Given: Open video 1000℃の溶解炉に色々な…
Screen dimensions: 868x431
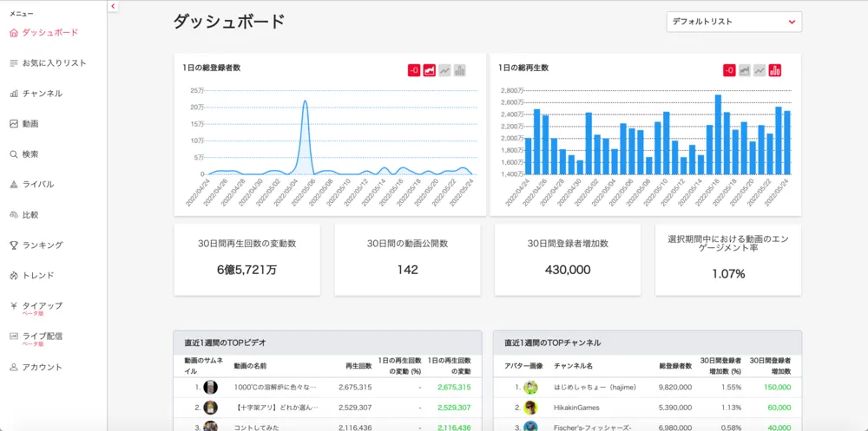Looking at the screenshot, I should (275, 388).
